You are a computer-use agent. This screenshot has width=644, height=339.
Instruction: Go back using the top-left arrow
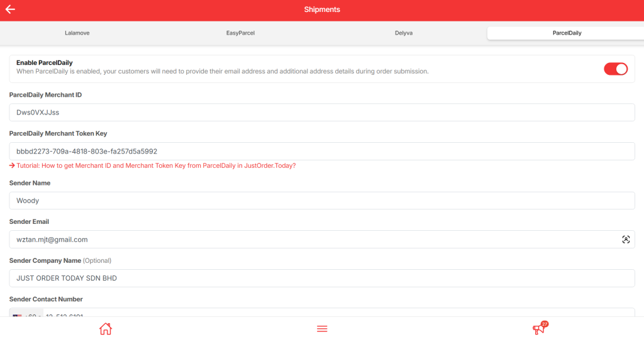pos(10,9)
